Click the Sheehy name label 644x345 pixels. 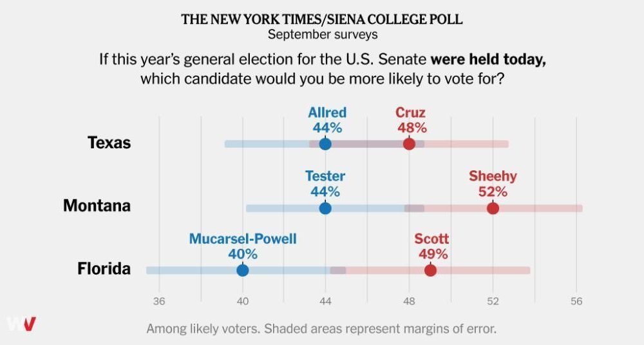click(x=493, y=176)
